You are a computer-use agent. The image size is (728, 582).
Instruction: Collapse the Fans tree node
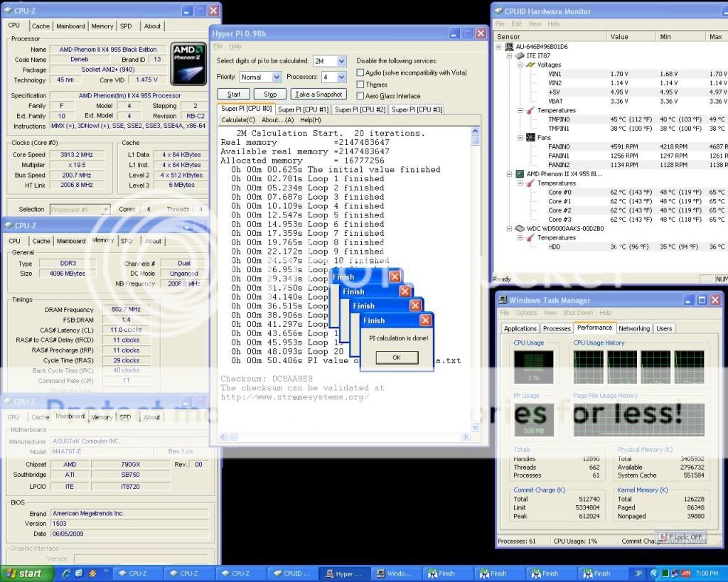520,137
